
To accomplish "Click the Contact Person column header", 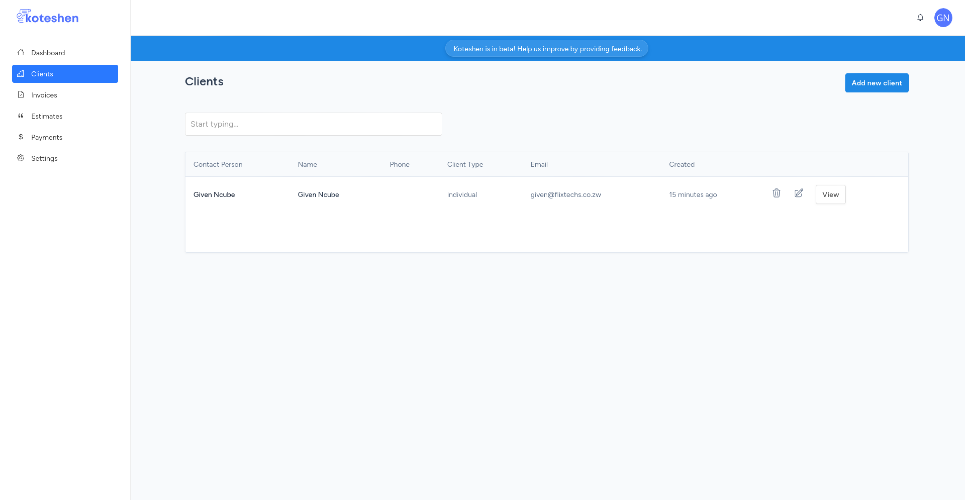I will [x=218, y=164].
